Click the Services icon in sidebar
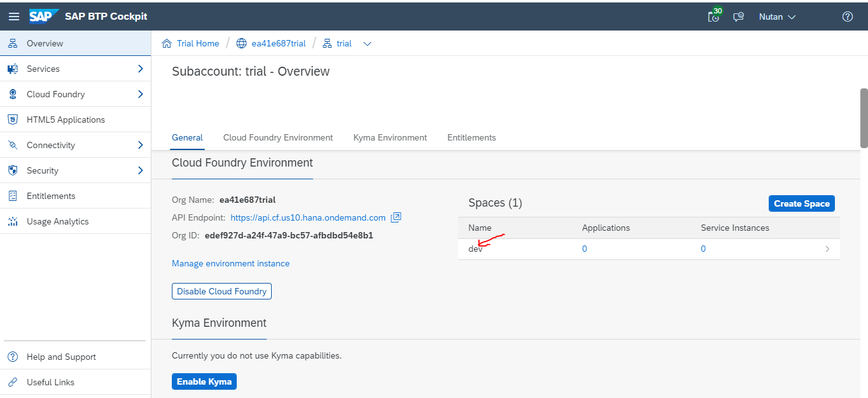The image size is (868, 398). point(13,69)
